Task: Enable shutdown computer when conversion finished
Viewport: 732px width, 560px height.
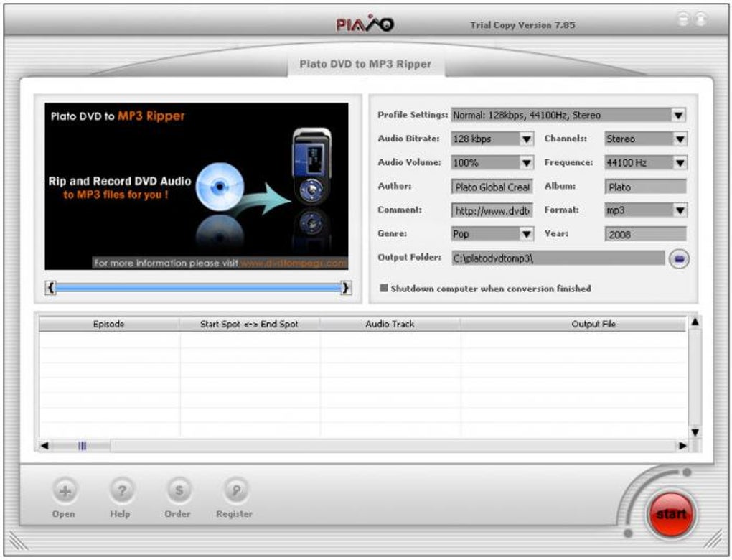Action: (x=384, y=288)
